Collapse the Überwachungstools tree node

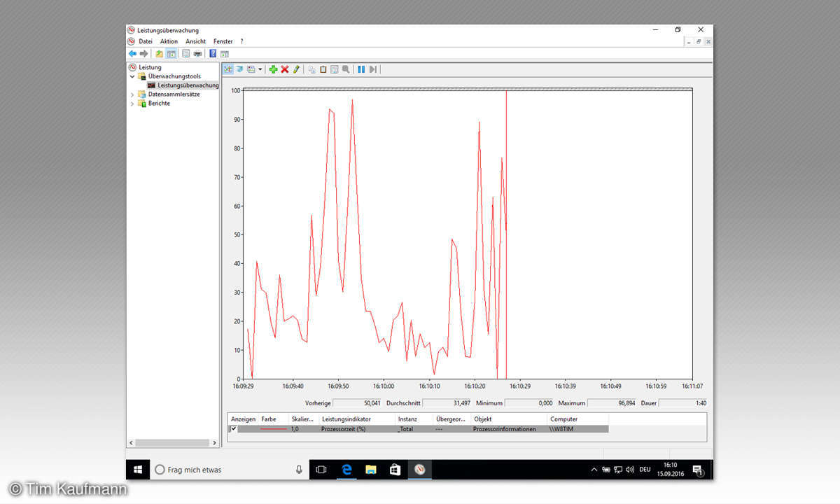[132, 76]
